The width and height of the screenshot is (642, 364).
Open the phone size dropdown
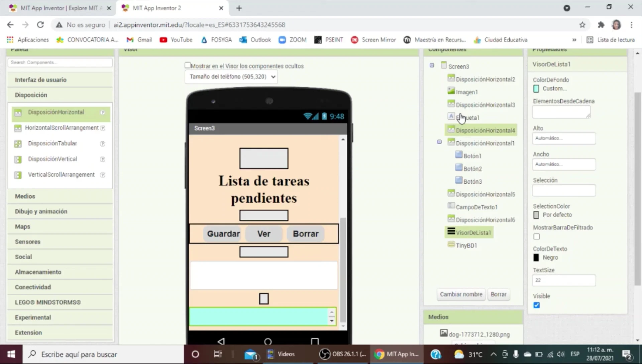tap(231, 77)
